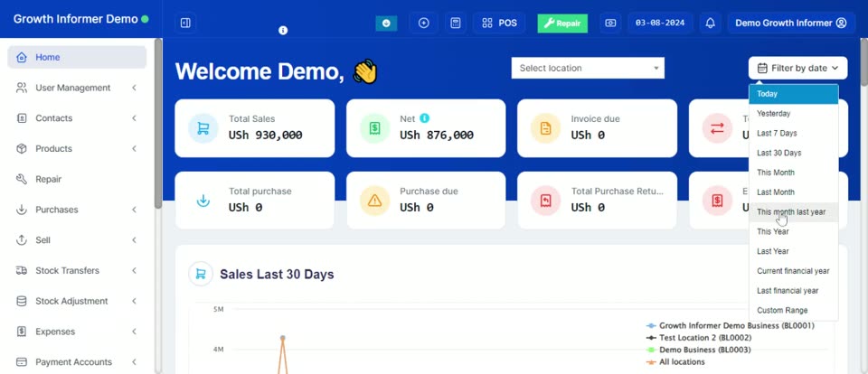
Task: Click the Purchases download icon in sidebar
Action: click(22, 209)
